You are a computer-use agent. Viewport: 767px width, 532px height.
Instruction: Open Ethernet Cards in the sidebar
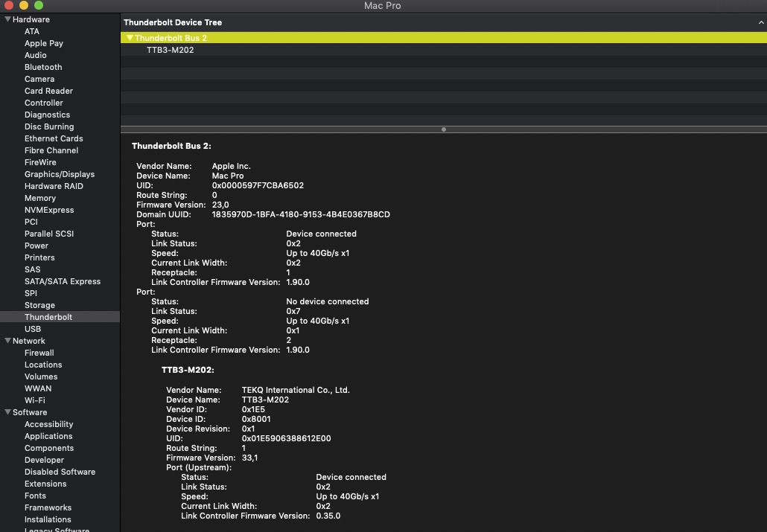[x=54, y=138]
